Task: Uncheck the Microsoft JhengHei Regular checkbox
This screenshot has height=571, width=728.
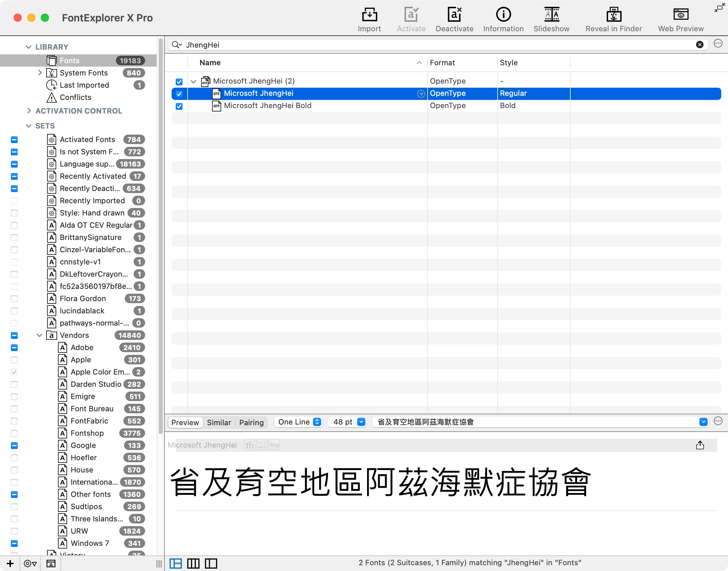Action: [179, 94]
